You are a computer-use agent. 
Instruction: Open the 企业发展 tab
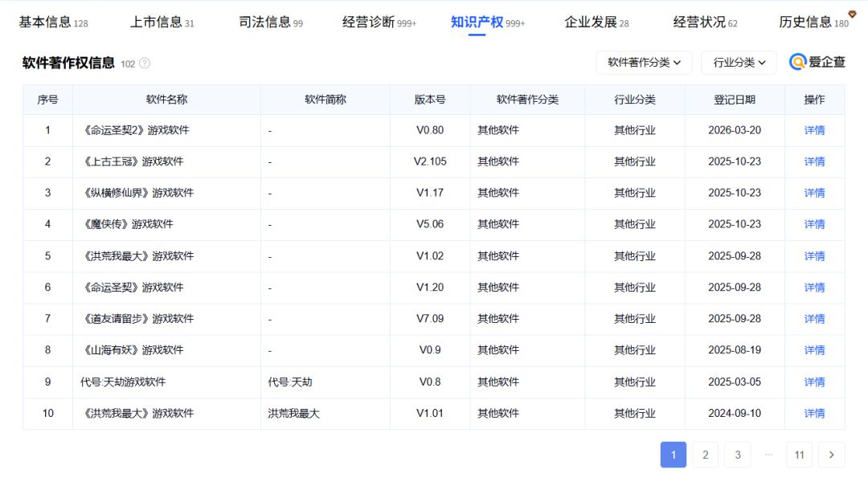click(x=596, y=22)
